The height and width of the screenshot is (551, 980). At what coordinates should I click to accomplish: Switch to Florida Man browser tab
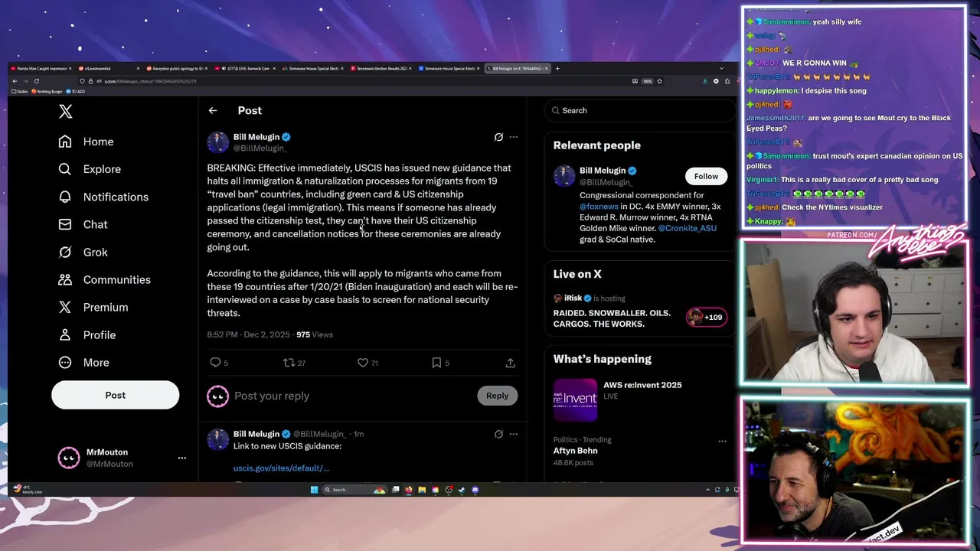pos(40,68)
